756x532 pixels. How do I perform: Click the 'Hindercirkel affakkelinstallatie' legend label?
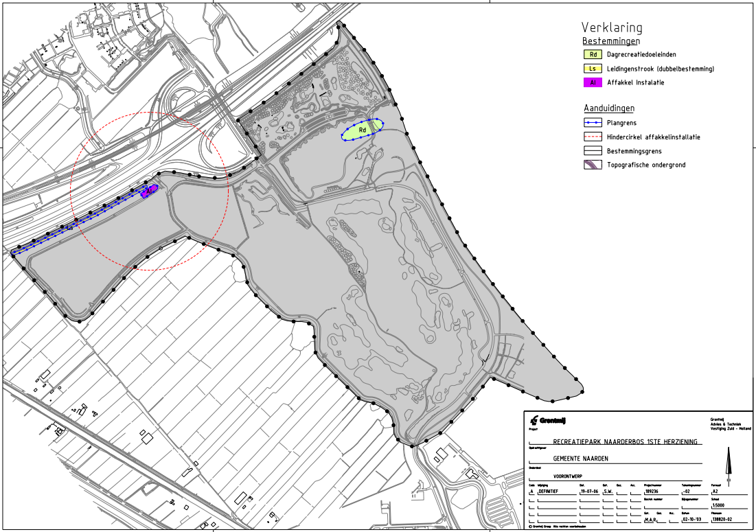(x=653, y=137)
